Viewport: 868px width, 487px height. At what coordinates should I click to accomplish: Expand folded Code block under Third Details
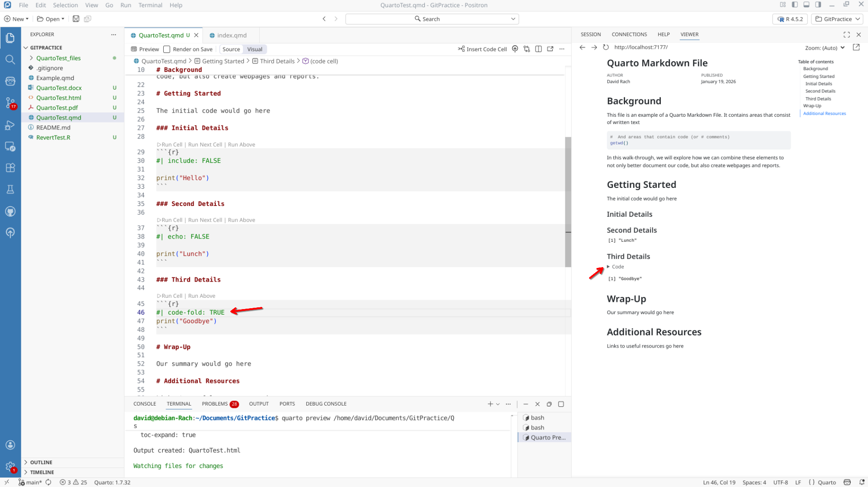616,267
